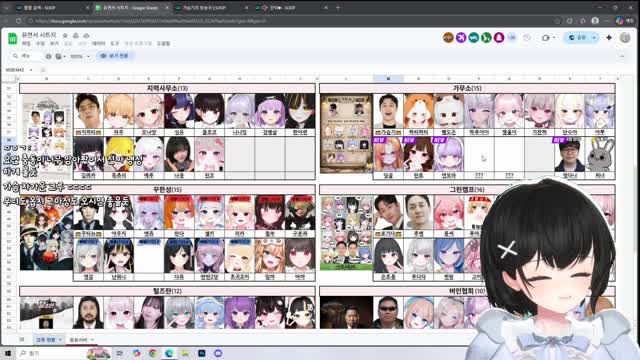Click the brown collaborator avatar
Viewport: 640px width, 360px height.
(x=448, y=38)
